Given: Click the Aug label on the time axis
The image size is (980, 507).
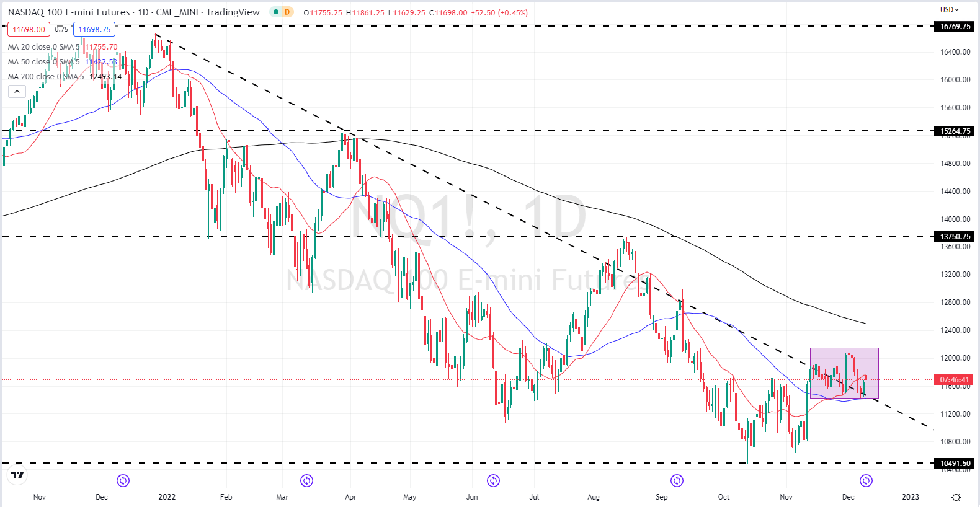Looking at the screenshot, I should [x=594, y=497].
